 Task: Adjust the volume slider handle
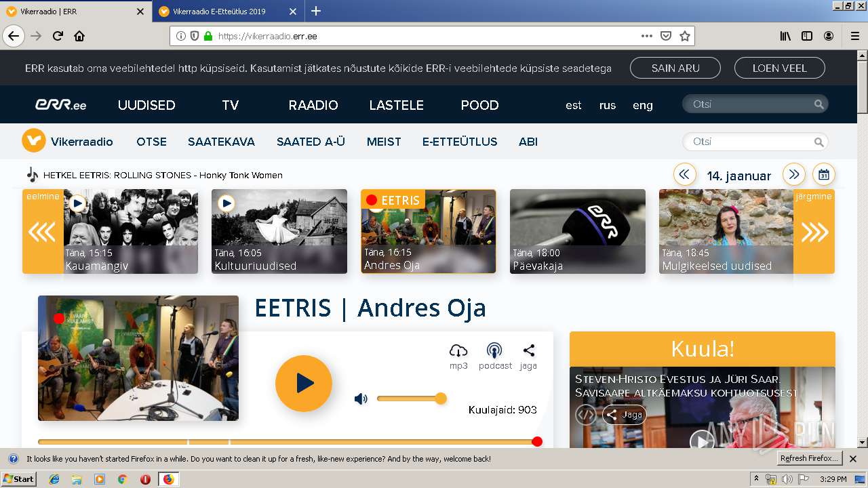pyautogui.click(x=441, y=398)
